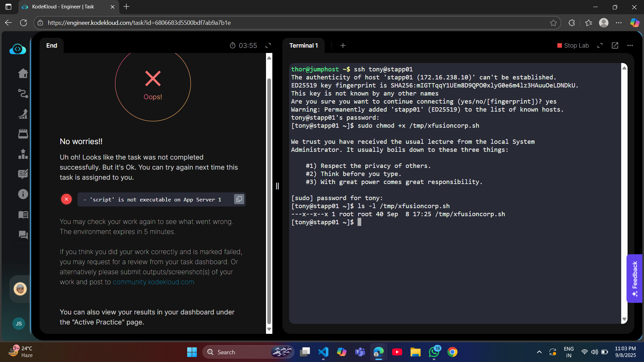Viewport: 644px width, 362px height.
Task: Open the learning paths route icon
Action: click(23, 94)
